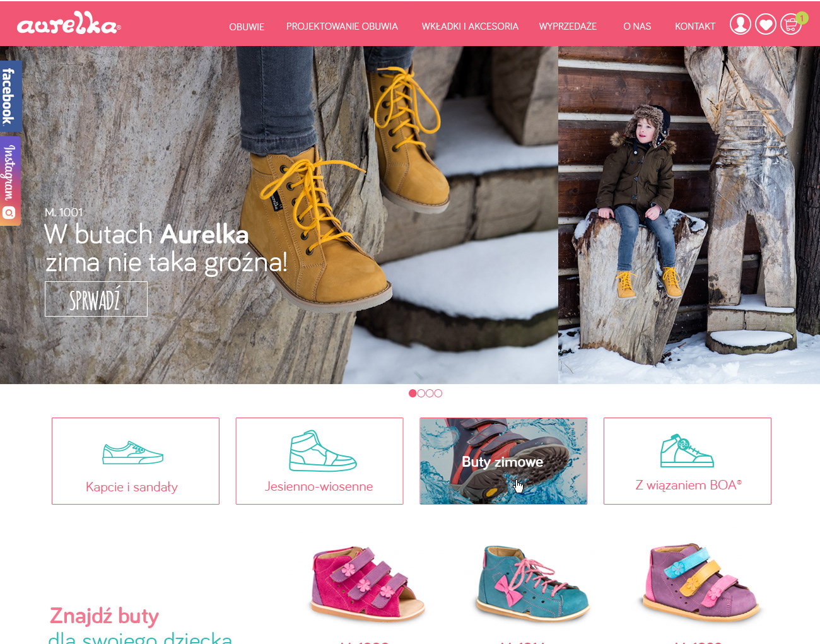Click the SPRAWDŹ button on banner

click(96, 299)
